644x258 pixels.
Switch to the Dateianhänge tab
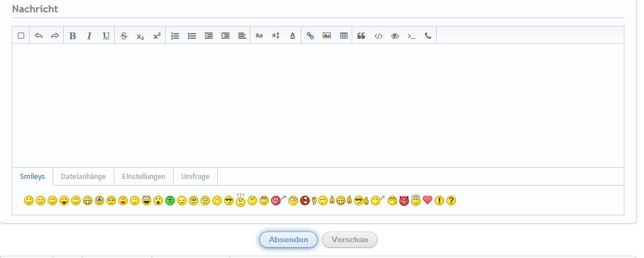coord(83,177)
